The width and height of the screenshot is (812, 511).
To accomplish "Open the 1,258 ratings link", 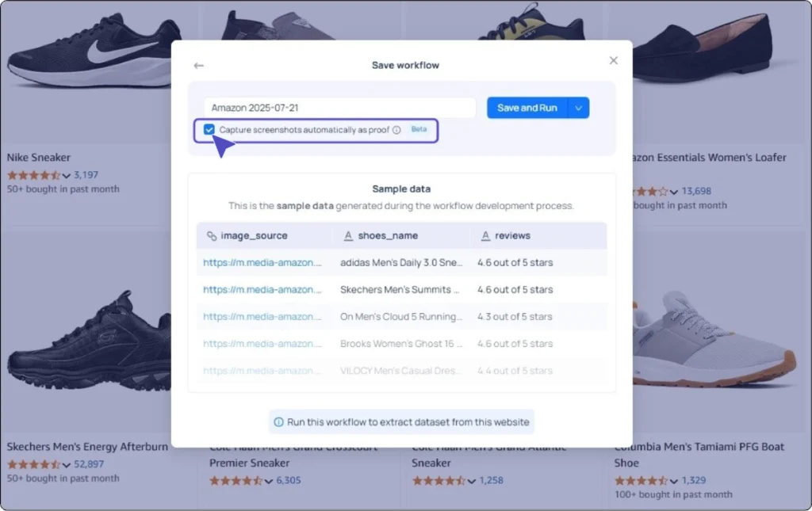I will (x=491, y=480).
